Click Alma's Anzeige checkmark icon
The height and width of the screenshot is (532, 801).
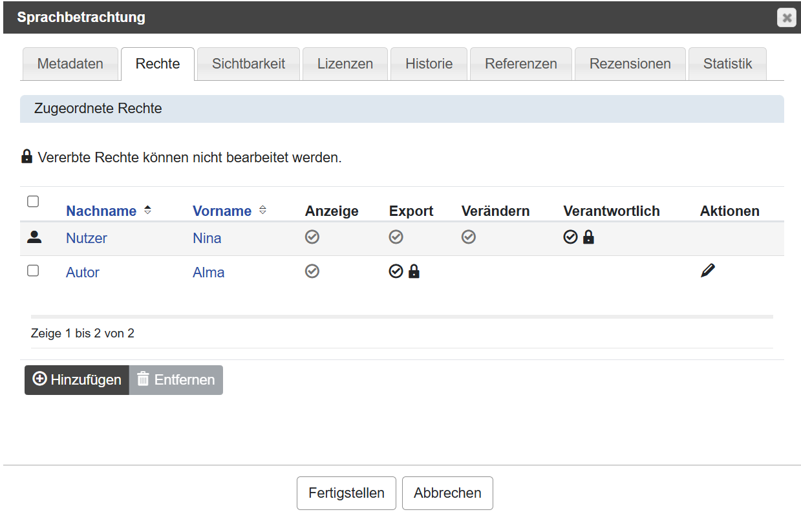click(x=312, y=271)
